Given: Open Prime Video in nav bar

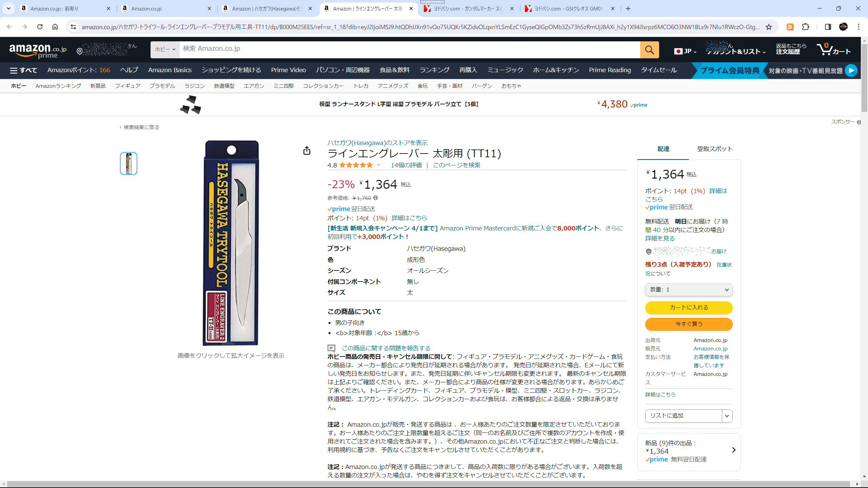Looking at the screenshot, I should click(x=288, y=70).
